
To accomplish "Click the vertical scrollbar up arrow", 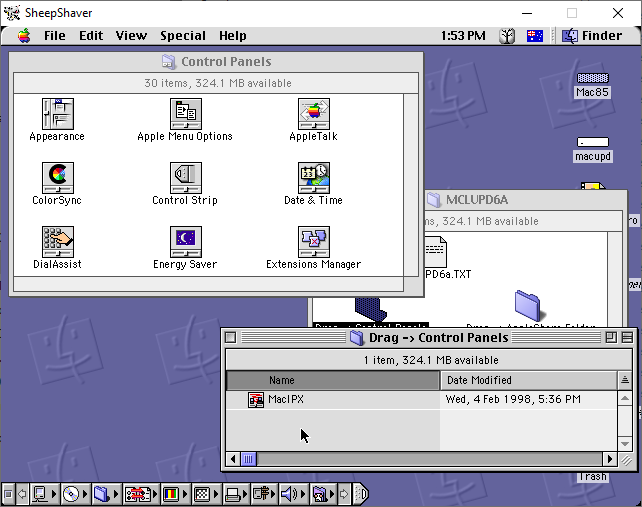I will (x=625, y=398).
